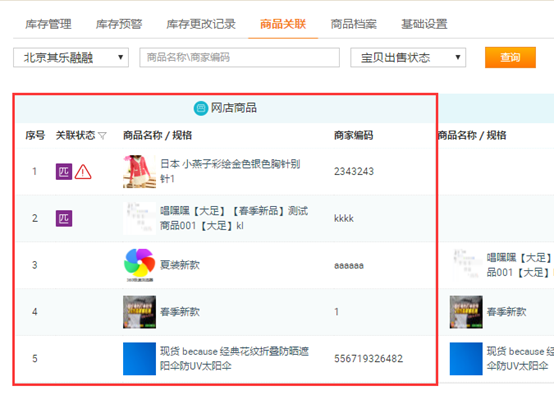Click the purple 匹 badge in row 2
This screenshot has height=395, width=554.
pos(64,218)
